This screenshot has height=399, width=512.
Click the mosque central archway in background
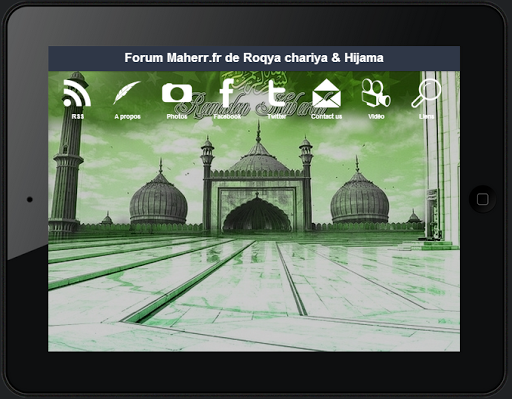257,214
